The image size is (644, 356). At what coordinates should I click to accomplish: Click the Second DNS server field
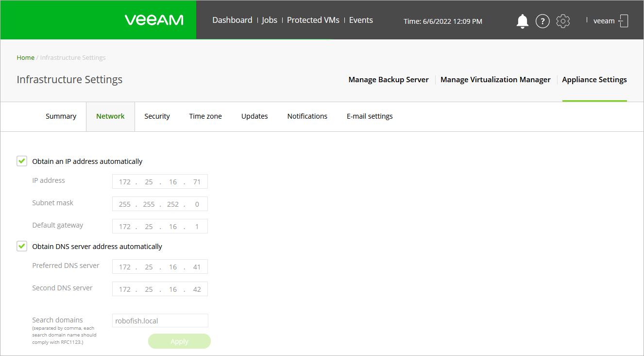click(160, 289)
